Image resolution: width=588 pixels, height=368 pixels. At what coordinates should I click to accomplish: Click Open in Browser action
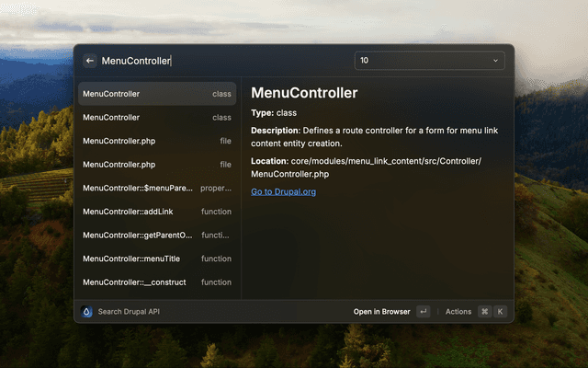(381, 312)
